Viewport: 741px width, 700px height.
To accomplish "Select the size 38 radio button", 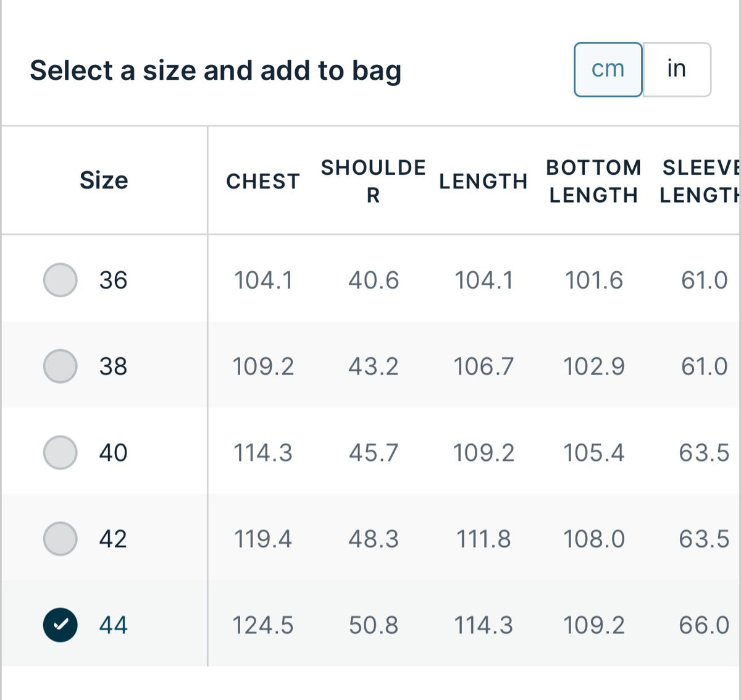I will click(61, 366).
